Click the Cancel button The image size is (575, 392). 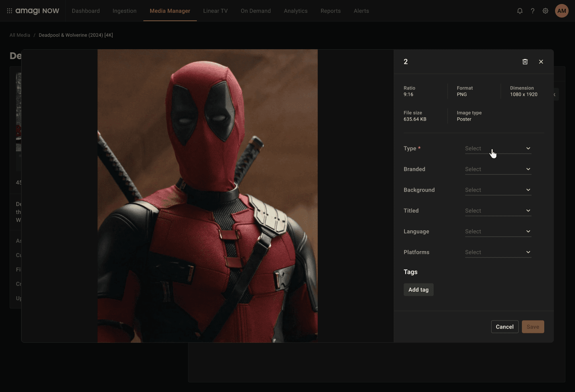coord(505,327)
